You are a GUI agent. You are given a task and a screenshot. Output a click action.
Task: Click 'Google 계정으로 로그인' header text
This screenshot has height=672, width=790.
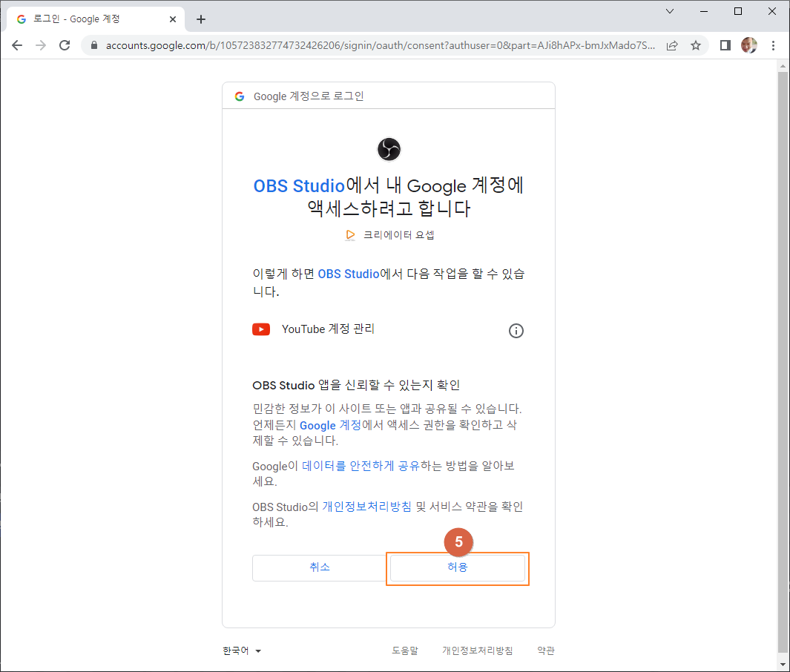tap(309, 96)
